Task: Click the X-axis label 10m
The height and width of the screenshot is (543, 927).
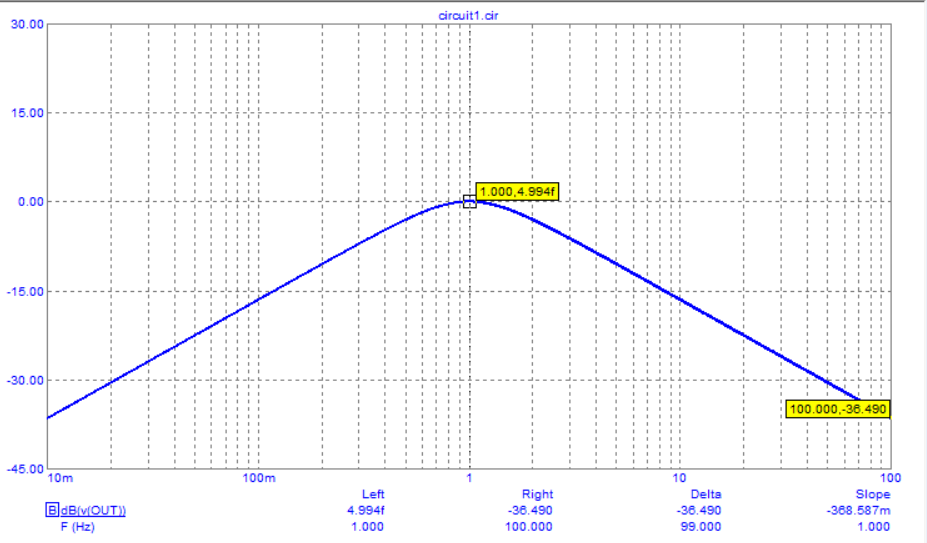Action: pos(60,478)
